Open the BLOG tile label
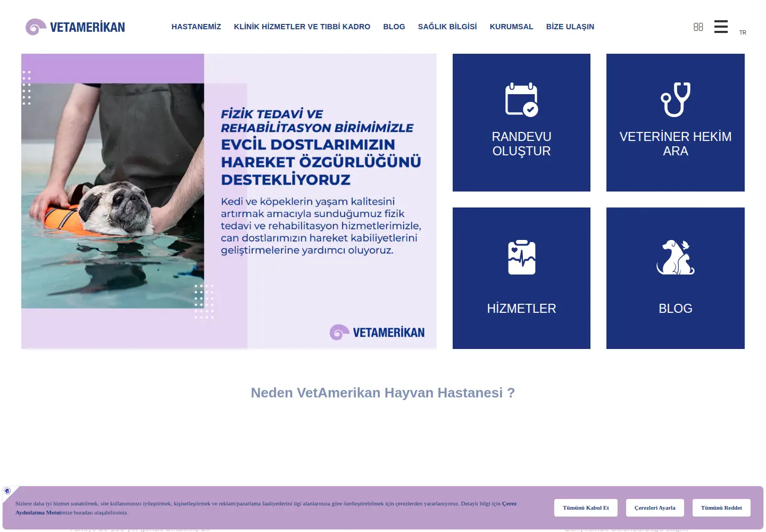This screenshot has width=766, height=532. 676,309
